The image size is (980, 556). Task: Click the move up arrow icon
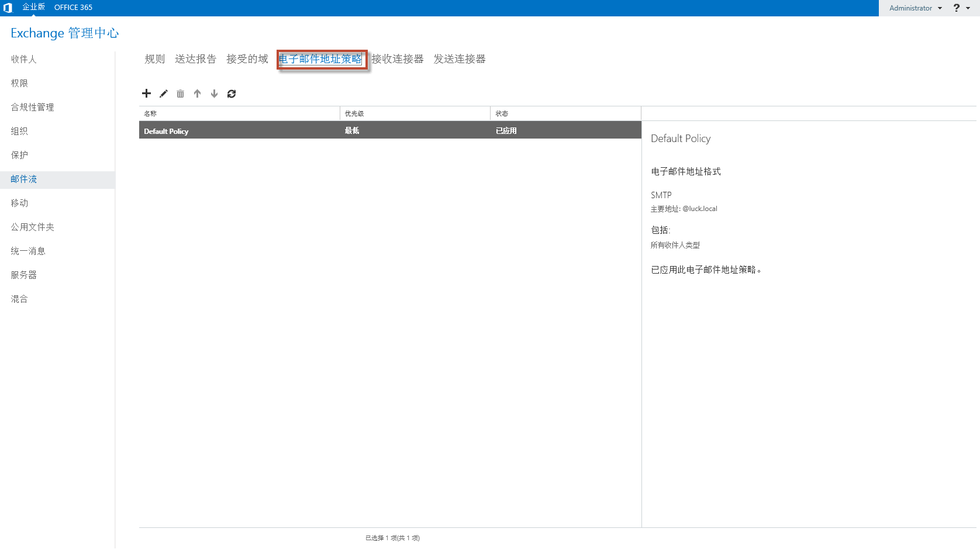198,94
